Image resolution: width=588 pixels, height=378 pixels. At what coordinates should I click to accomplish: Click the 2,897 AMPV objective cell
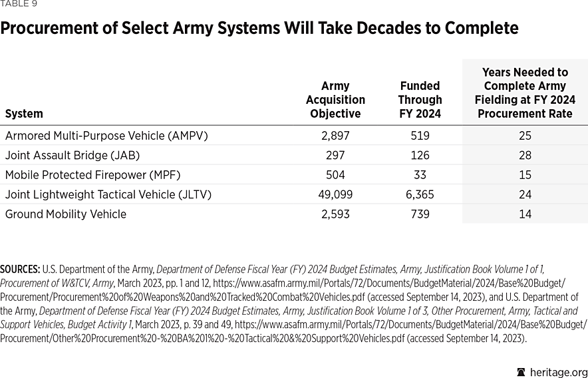point(335,136)
